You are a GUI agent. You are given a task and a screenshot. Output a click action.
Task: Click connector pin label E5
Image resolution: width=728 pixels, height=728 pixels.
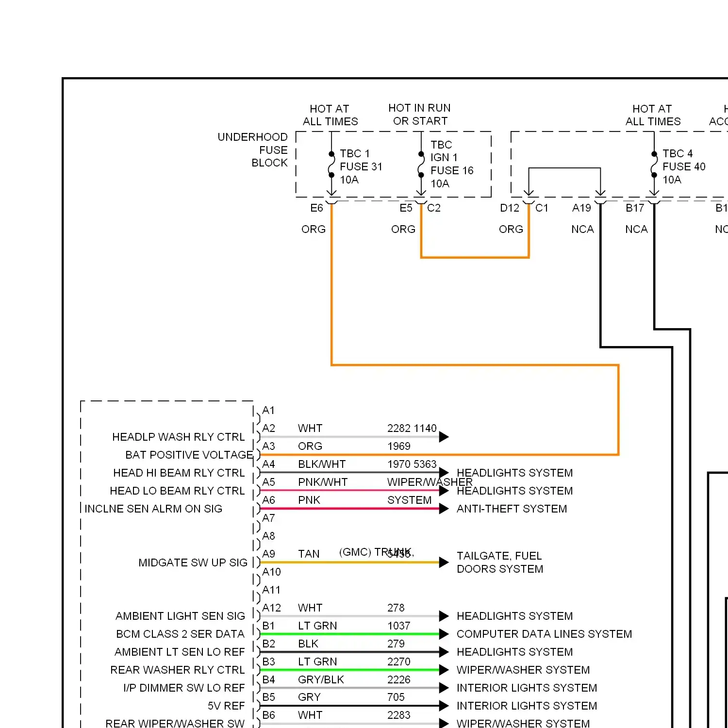(406, 208)
